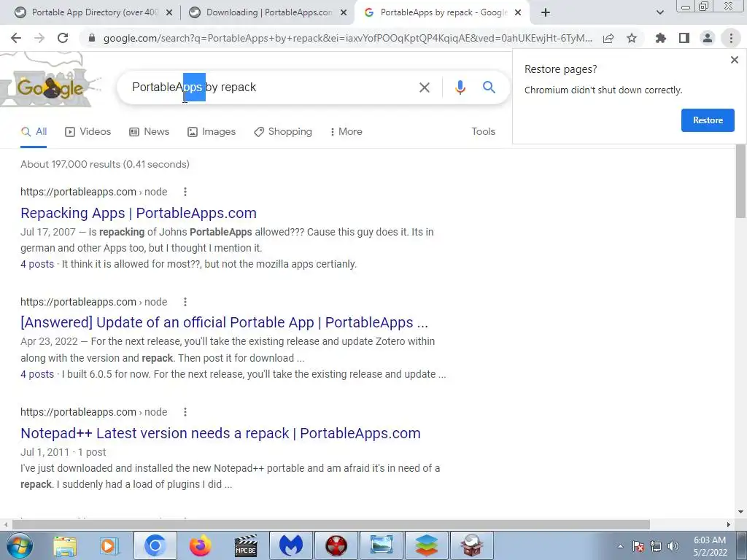Open the Extensions puzzle icon
The height and width of the screenshot is (560, 747).
point(660,38)
